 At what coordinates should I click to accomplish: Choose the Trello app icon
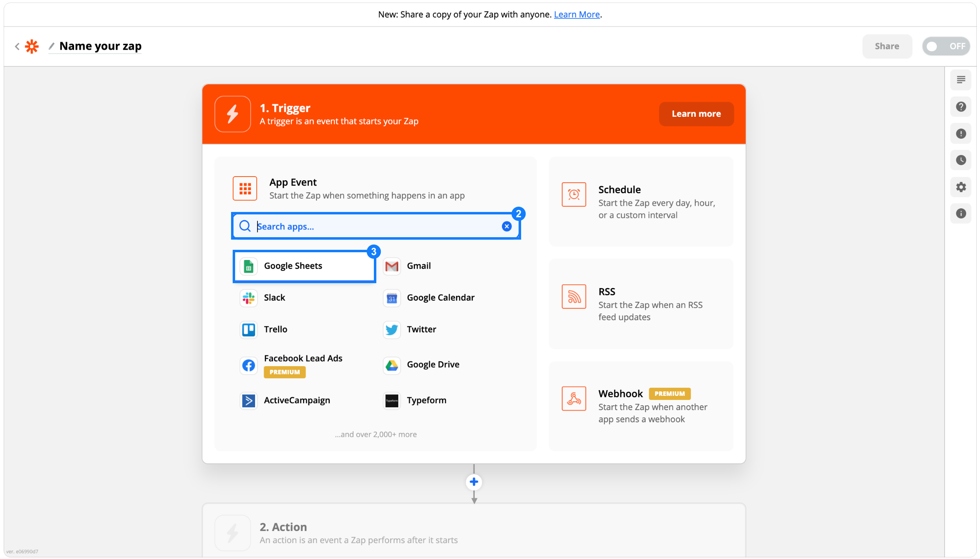249,330
